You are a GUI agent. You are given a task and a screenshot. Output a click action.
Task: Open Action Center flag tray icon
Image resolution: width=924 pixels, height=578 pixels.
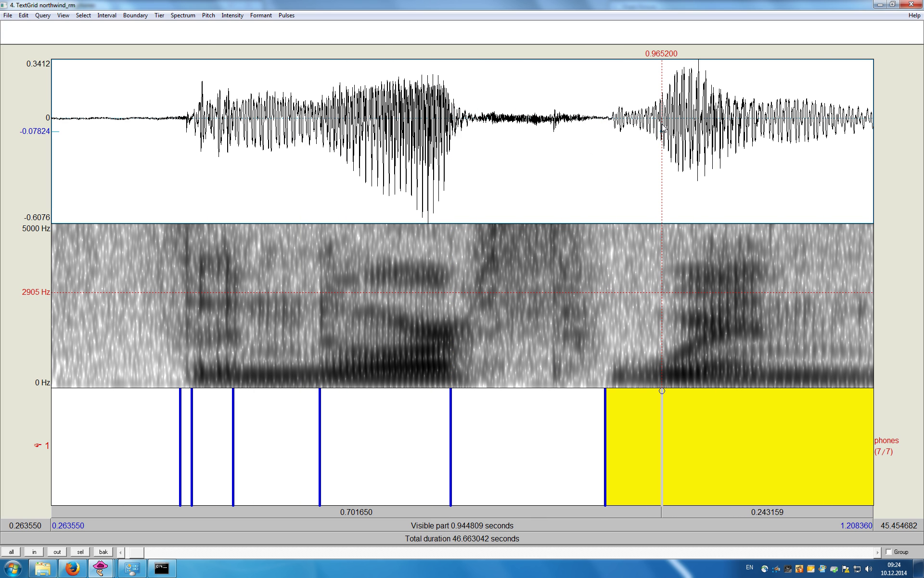tap(846, 569)
